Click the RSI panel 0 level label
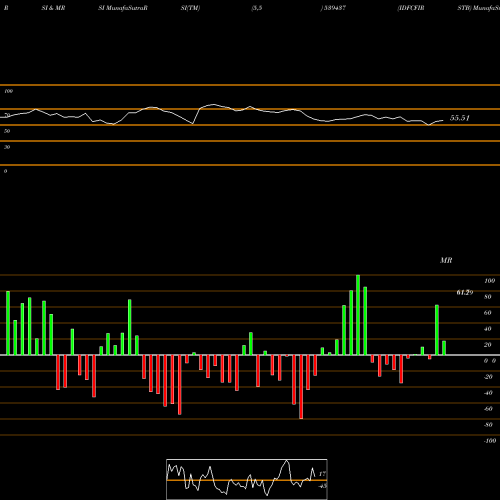 (x=5, y=171)
